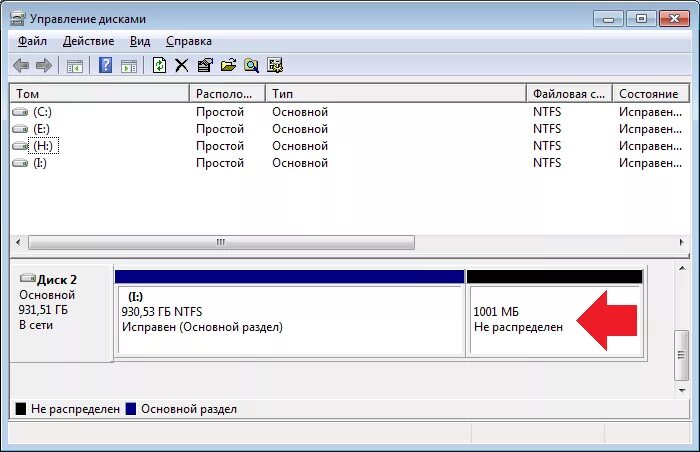Click the right arrow of horizontal scrollbar
Screen dimensions: 700x452
coord(681,243)
